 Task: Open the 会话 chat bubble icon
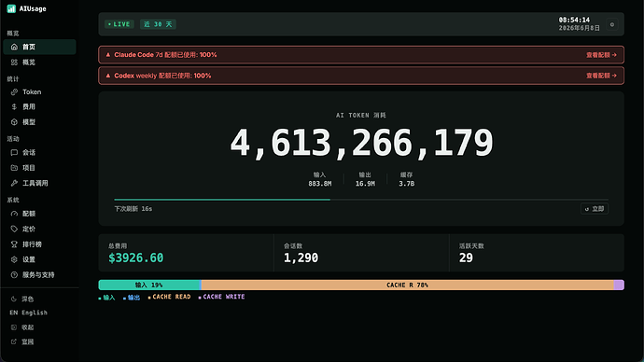[14, 152]
